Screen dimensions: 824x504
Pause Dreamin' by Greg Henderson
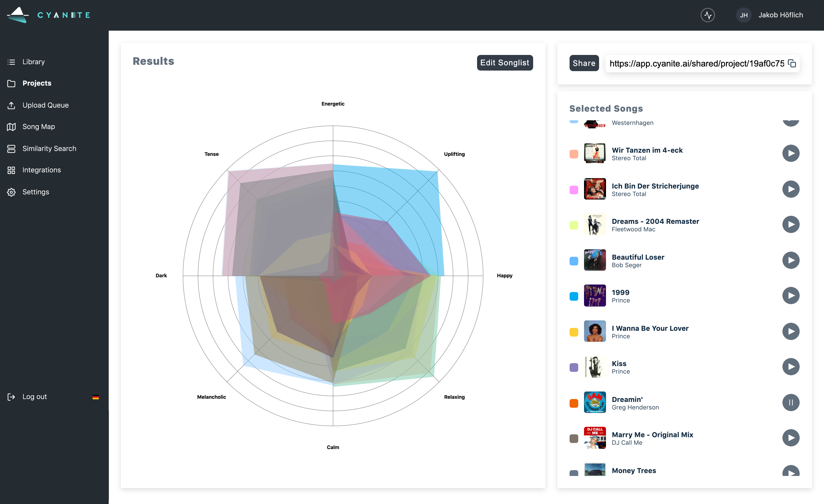tap(790, 403)
